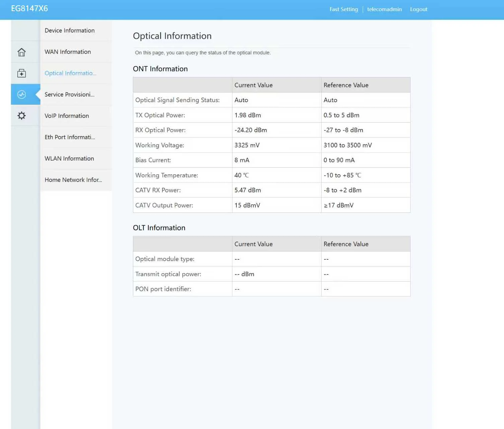Click the Optical Information page heading

tap(172, 36)
